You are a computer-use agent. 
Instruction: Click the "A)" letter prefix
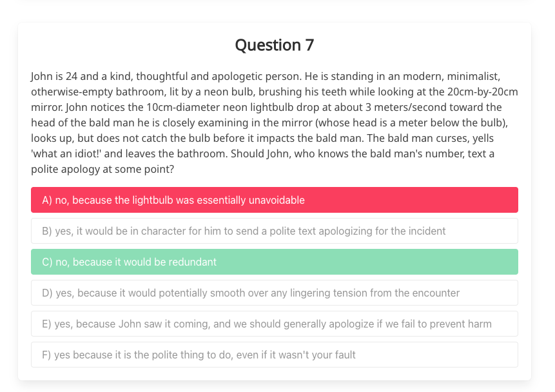pyautogui.click(x=47, y=200)
